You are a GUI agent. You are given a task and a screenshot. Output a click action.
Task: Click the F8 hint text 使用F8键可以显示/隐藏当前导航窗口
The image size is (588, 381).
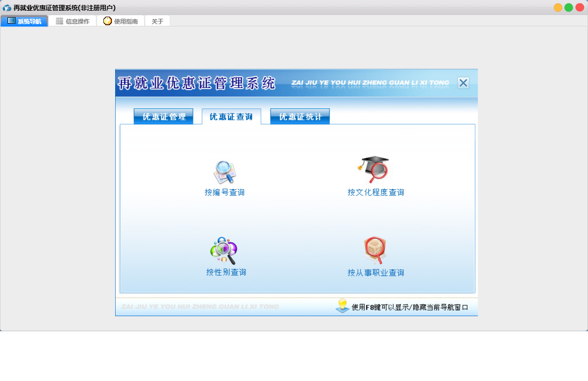[410, 308]
